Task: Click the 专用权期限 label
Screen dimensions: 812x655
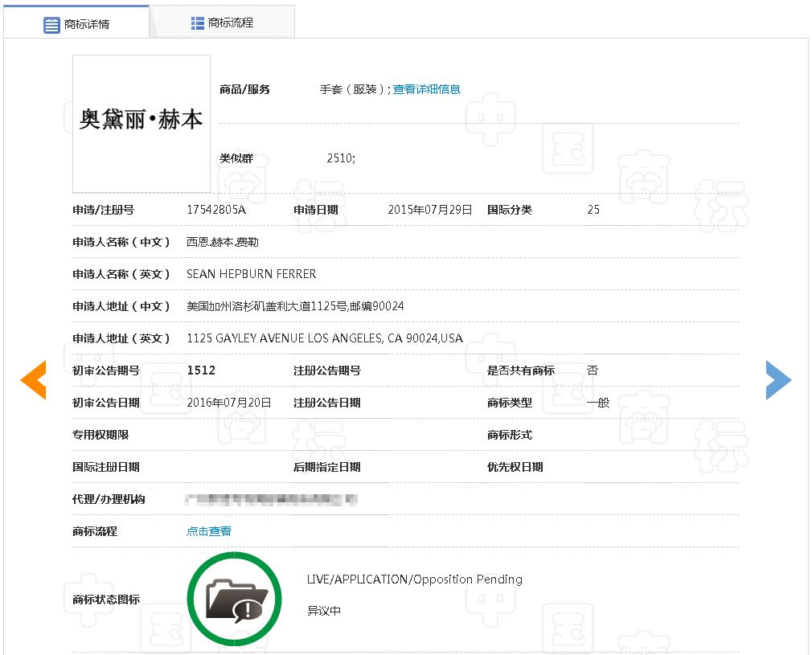Action: (x=100, y=435)
